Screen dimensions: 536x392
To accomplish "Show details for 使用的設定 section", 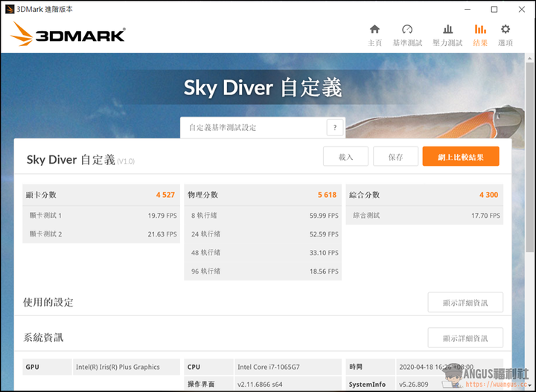I will pyautogui.click(x=465, y=303).
